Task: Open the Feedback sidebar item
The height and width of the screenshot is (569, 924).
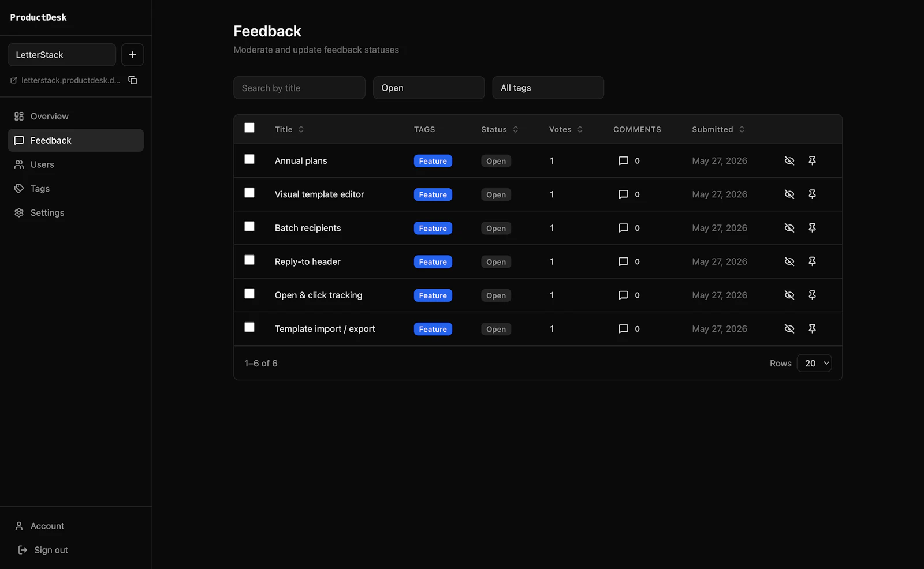Action: coord(76,140)
